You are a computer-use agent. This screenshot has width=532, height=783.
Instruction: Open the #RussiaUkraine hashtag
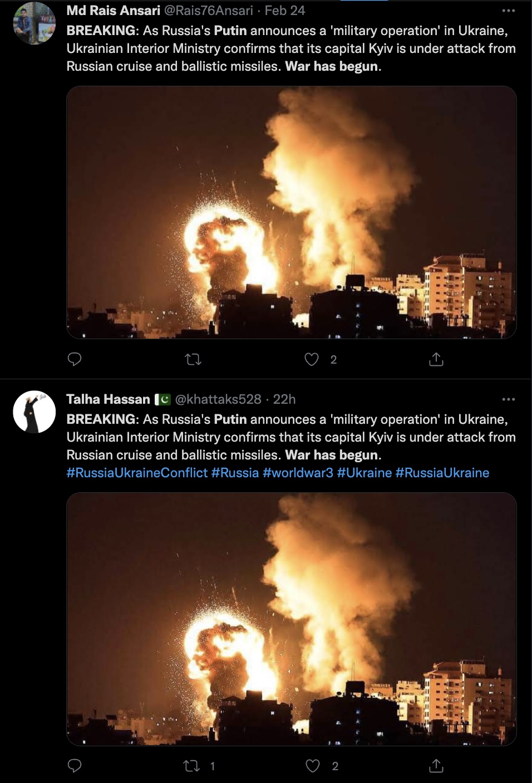click(x=442, y=473)
